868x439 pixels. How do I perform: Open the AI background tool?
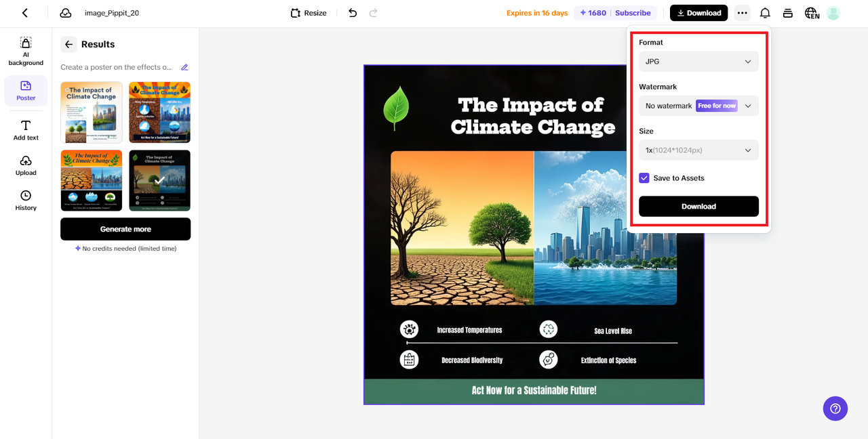tap(26, 51)
